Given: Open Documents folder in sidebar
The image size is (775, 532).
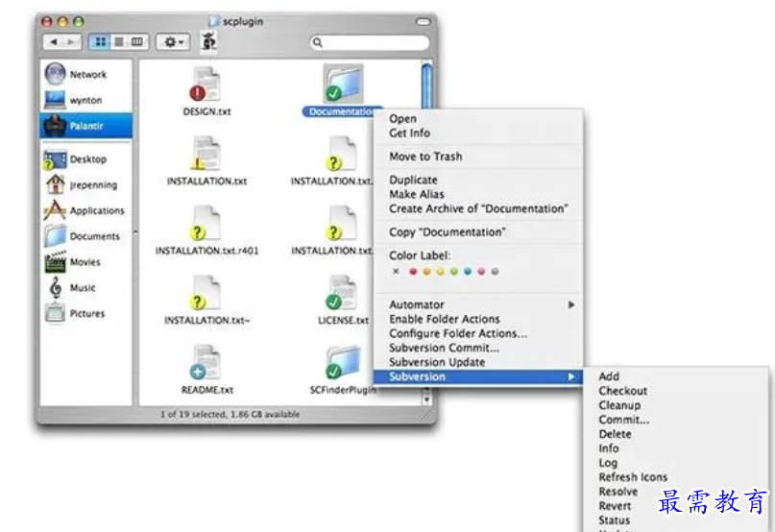Looking at the screenshot, I should pyautogui.click(x=85, y=236).
